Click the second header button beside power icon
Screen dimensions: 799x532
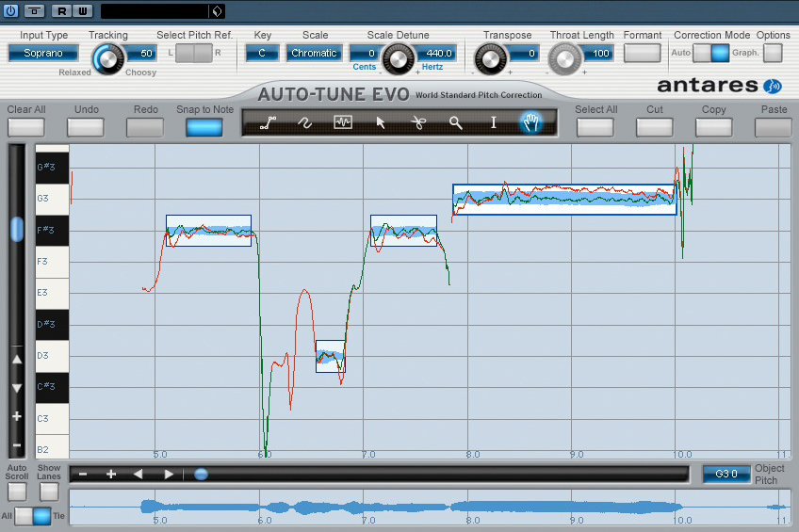click(35, 10)
